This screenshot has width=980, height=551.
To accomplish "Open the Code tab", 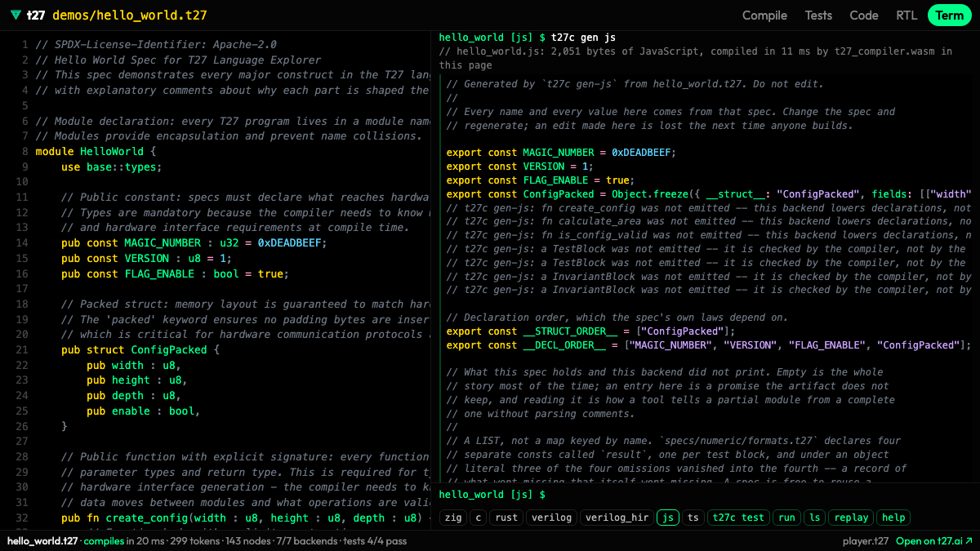I will [864, 16].
